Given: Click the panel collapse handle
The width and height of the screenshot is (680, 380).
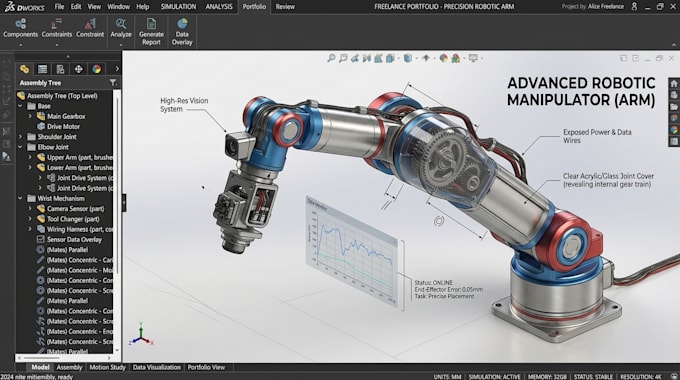Looking at the screenshot, I should [x=124, y=203].
